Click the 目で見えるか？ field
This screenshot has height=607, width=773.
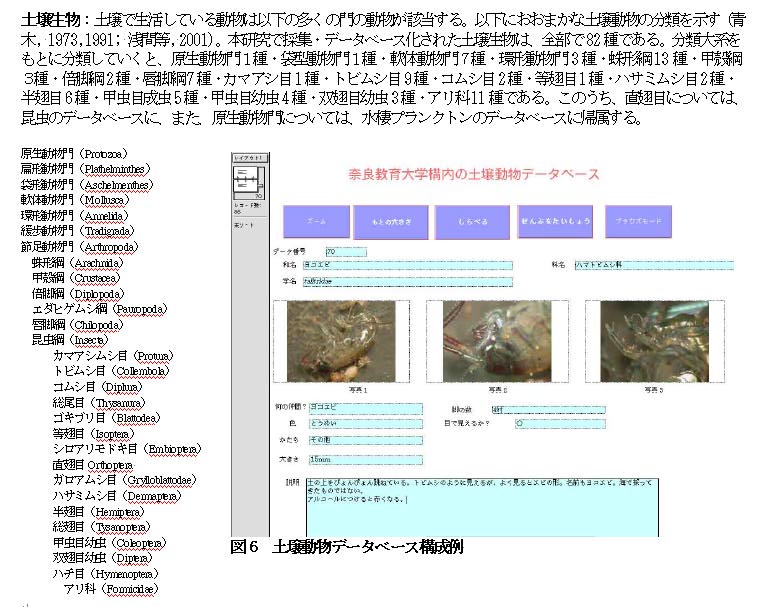(560, 424)
